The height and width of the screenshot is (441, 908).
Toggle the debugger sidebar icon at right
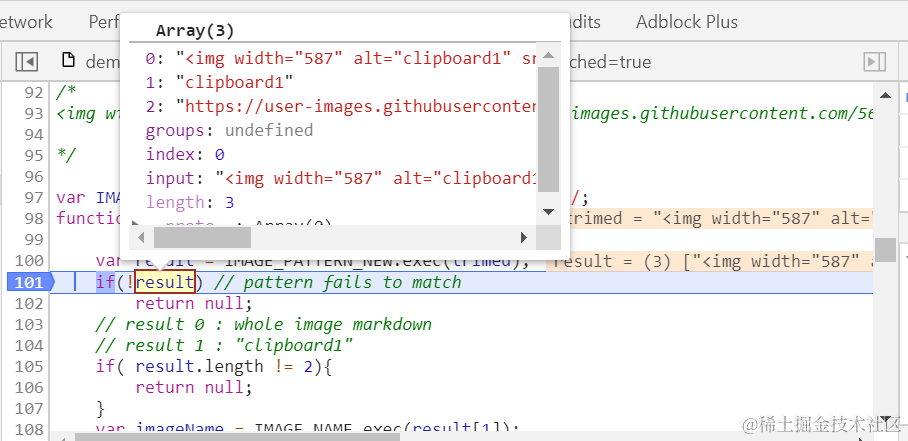click(x=874, y=61)
